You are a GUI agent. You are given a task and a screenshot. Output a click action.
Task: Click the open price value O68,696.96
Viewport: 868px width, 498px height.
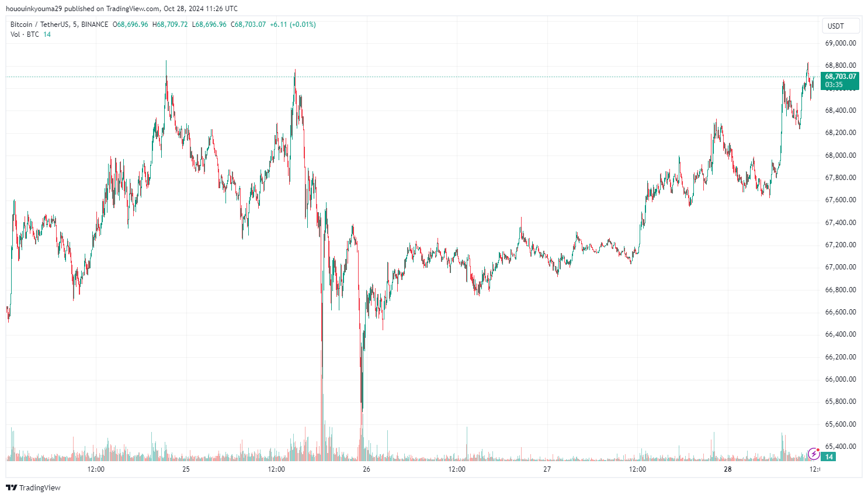click(131, 25)
